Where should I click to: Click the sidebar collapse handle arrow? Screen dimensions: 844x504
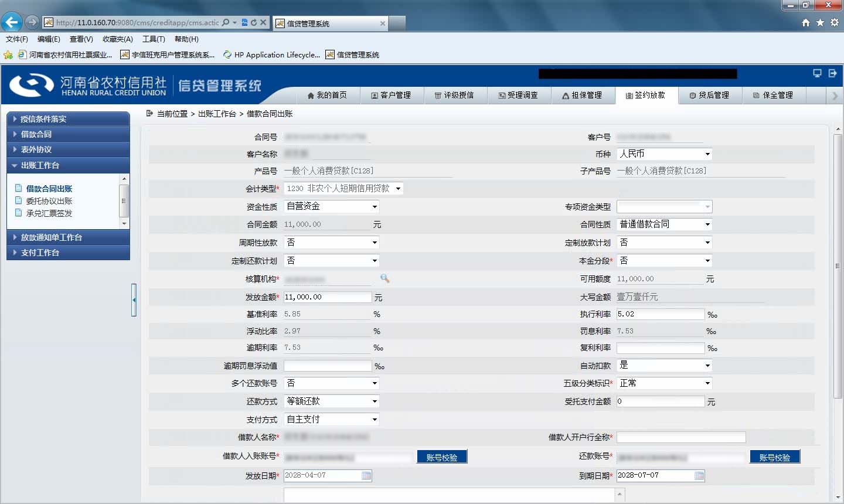tap(134, 300)
